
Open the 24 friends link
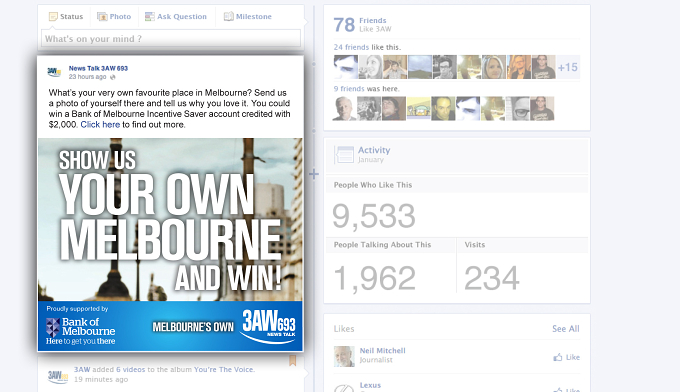[351, 47]
